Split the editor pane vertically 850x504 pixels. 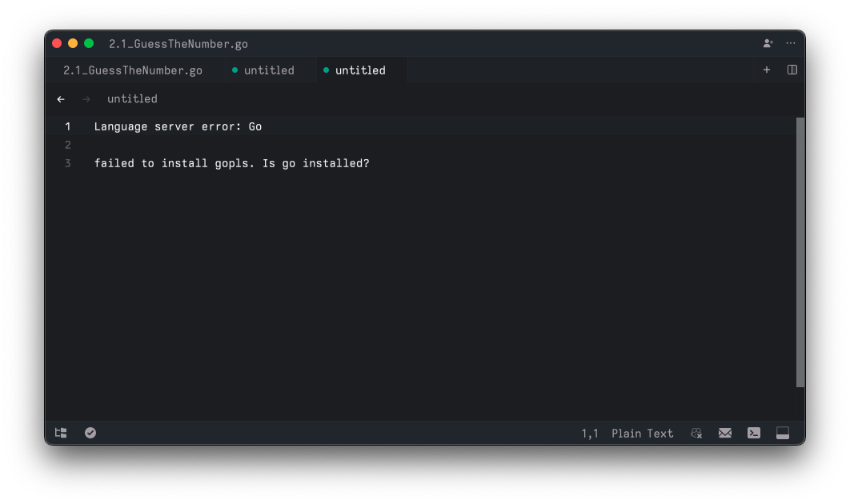pos(792,70)
